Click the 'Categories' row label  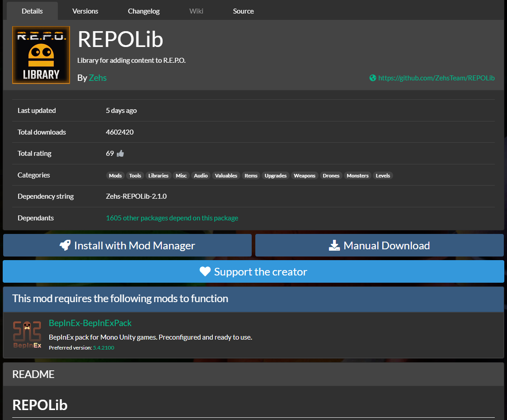point(33,175)
